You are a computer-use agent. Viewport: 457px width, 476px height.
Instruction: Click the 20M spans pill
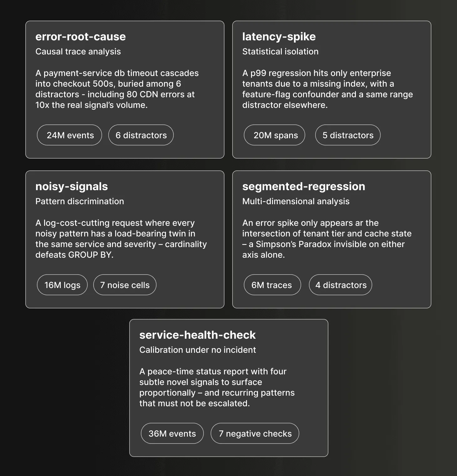(x=275, y=135)
